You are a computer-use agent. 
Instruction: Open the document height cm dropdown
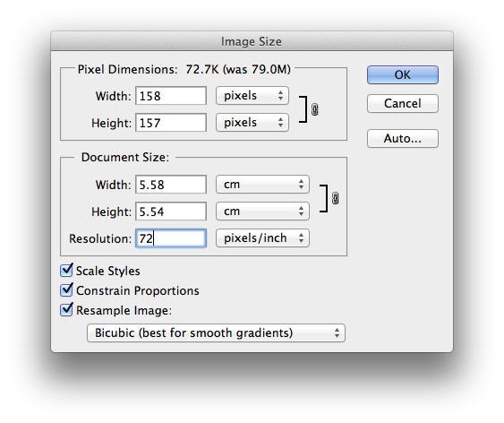(x=262, y=211)
